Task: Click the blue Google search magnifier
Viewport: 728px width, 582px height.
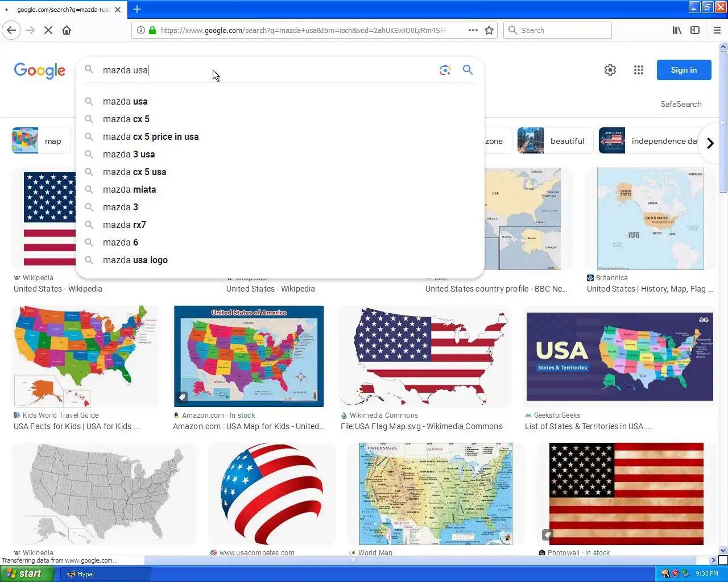Action: [x=468, y=70]
